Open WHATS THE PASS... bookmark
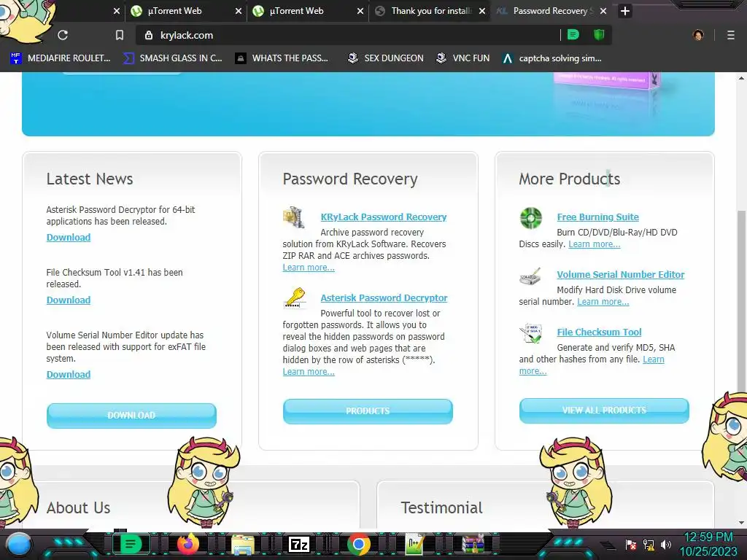The width and height of the screenshot is (747, 560). point(282,58)
